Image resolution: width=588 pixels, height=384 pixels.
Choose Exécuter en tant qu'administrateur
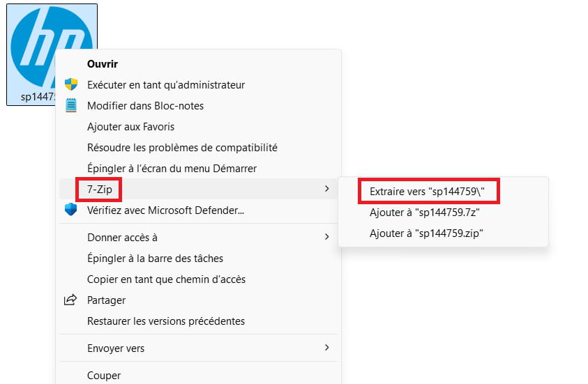[166, 85]
